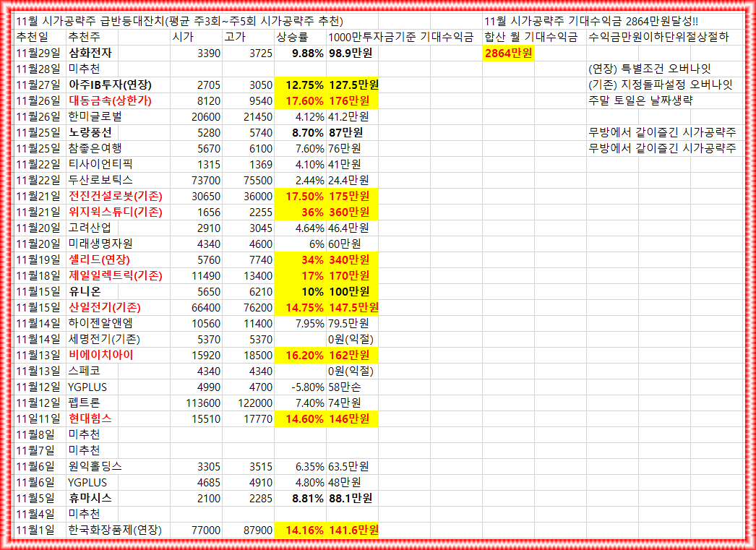The width and height of the screenshot is (756, 550).
Task: Select the cell containing 삼화전자
Action: (x=92, y=53)
